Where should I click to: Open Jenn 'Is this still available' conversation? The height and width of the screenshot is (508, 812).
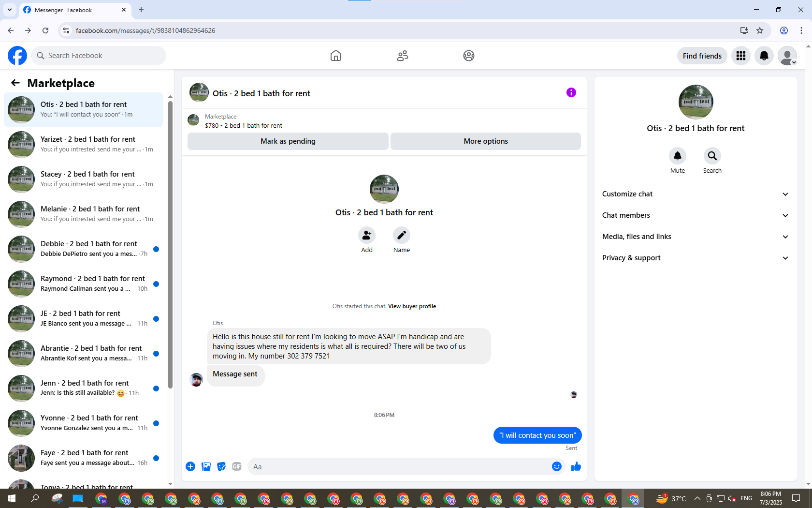(83, 388)
